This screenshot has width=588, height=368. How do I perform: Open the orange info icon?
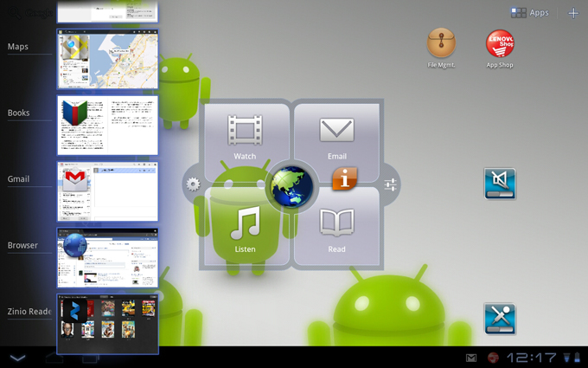click(344, 178)
